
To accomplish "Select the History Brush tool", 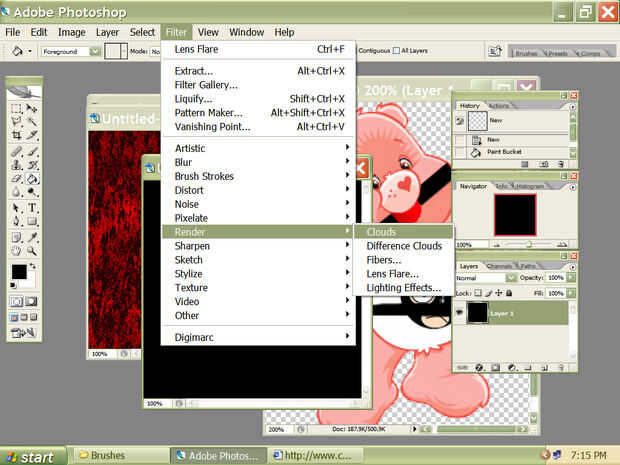I will [32, 164].
